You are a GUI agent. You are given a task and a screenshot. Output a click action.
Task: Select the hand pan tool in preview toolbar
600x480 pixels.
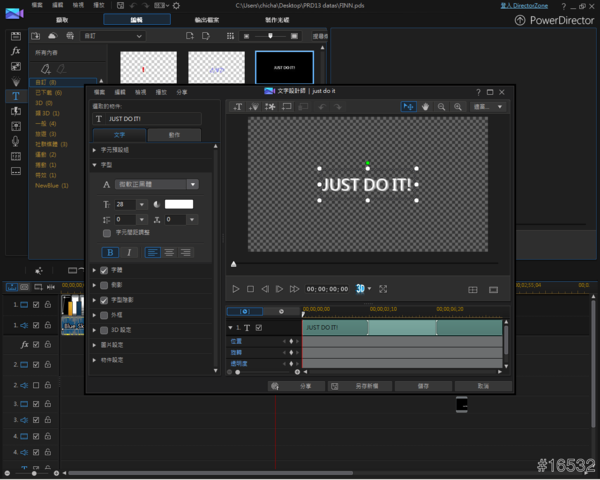(426, 106)
